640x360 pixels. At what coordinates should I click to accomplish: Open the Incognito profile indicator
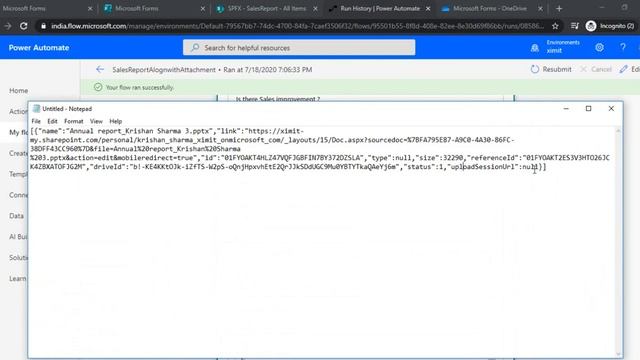coord(610,26)
